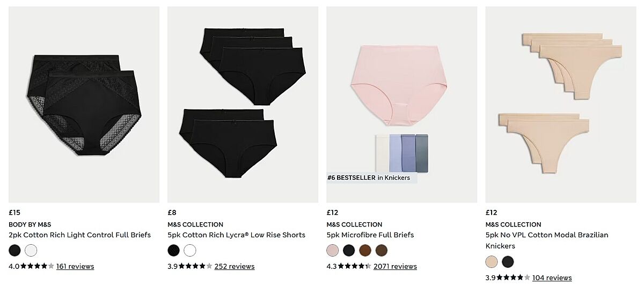The height and width of the screenshot is (292, 644).
Task: Click the black lace briefs product image
Action: (x=84, y=104)
